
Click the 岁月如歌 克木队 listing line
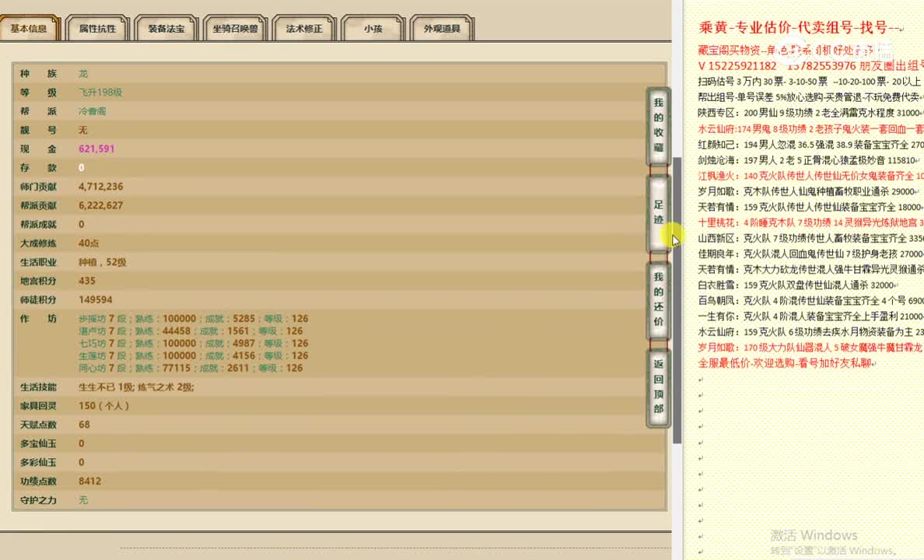click(x=809, y=191)
